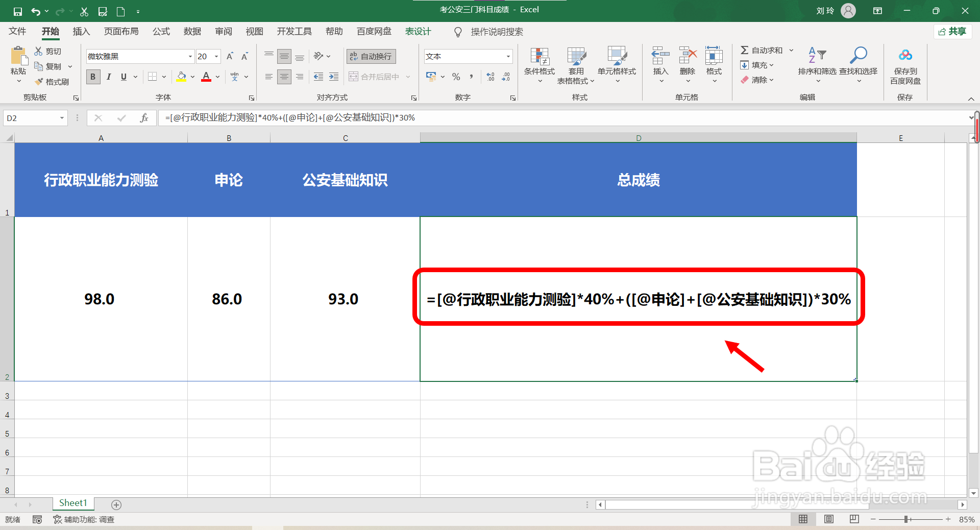
Task: Switch to the 数据 Data tab
Action: 192,32
